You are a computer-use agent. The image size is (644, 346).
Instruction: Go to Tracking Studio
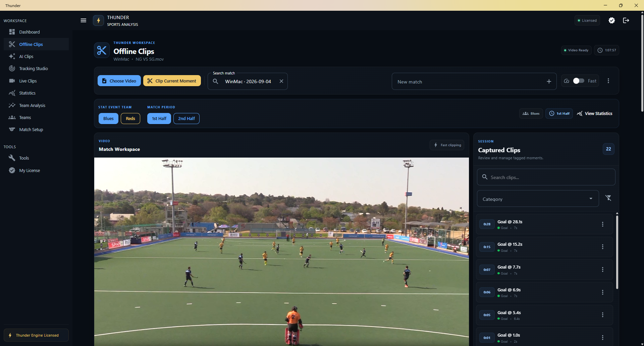[36, 68]
